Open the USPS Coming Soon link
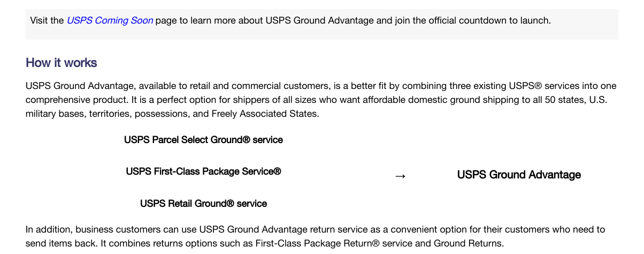644x254 pixels. pyautogui.click(x=110, y=20)
